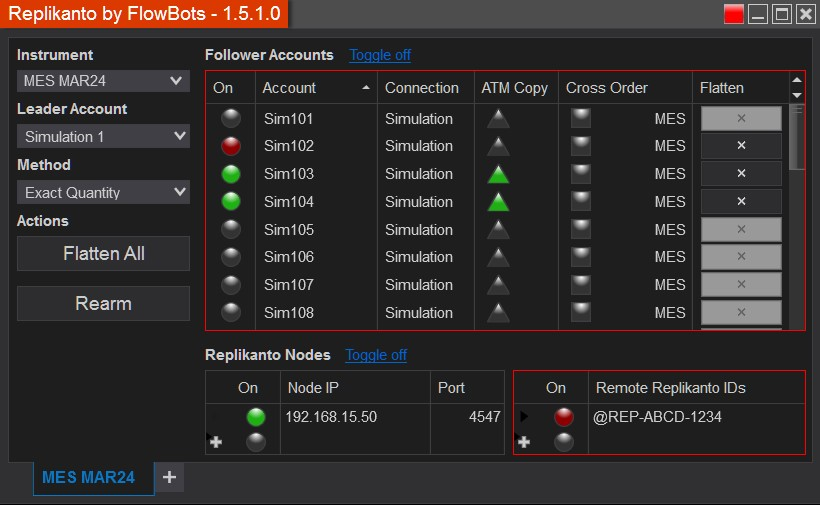
Task: Toggle the On light for Sim102
Action: pyautogui.click(x=231, y=146)
